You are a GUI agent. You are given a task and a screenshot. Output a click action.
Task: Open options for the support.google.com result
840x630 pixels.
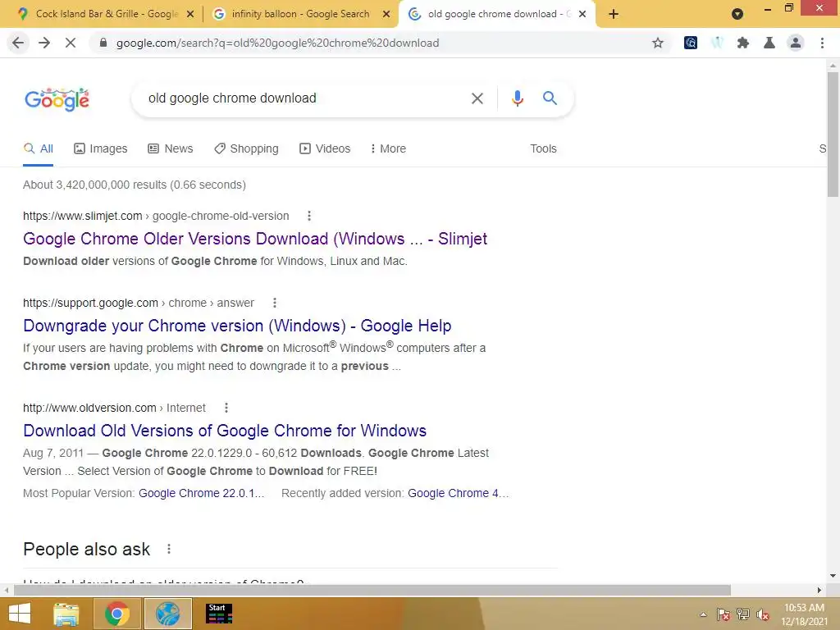pos(275,303)
